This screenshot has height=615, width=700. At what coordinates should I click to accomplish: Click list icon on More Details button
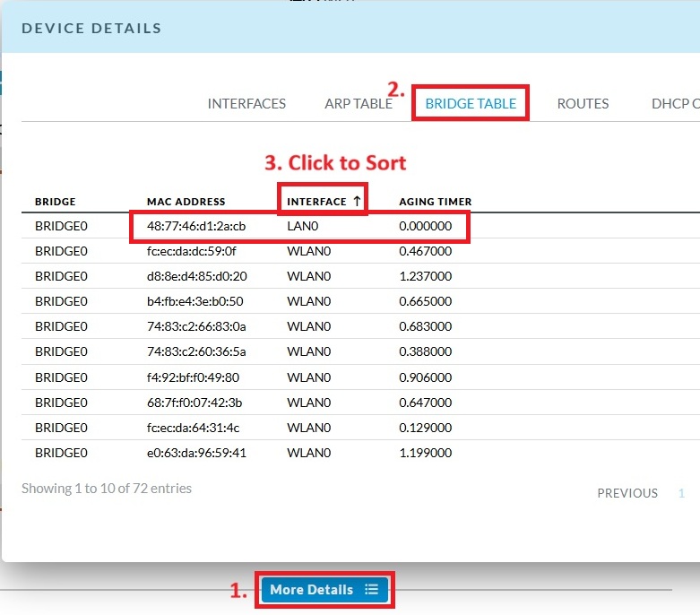coord(372,590)
